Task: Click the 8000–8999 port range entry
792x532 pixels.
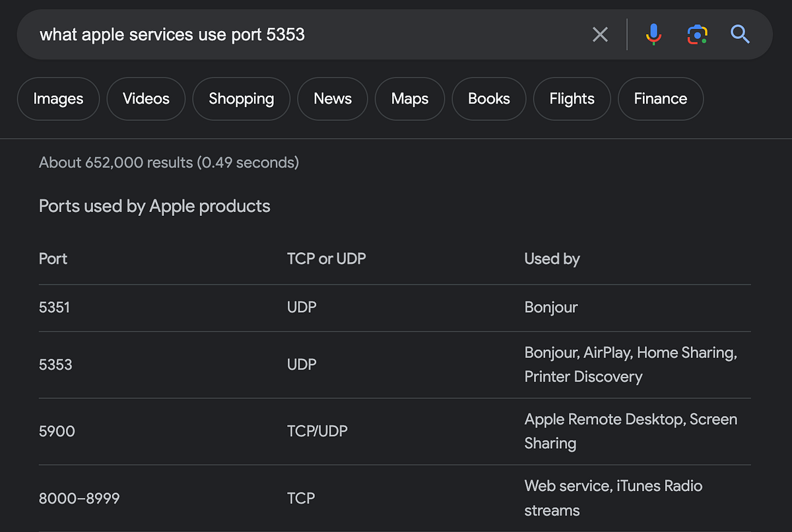Action: point(78,498)
